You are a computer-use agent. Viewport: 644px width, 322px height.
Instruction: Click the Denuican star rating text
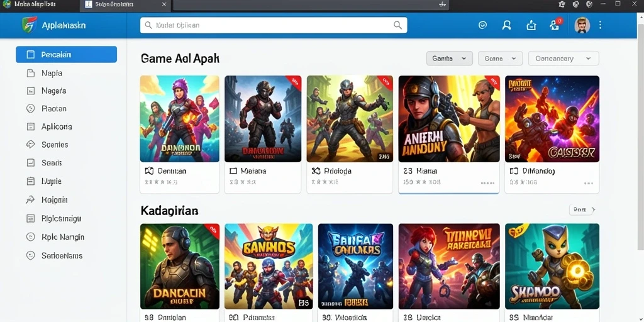[x=161, y=182]
